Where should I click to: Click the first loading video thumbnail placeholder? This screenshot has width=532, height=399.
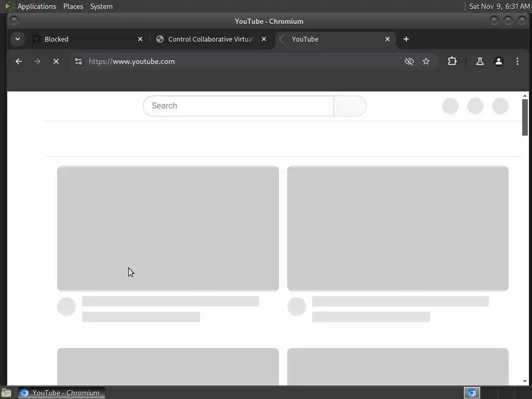[x=168, y=229]
